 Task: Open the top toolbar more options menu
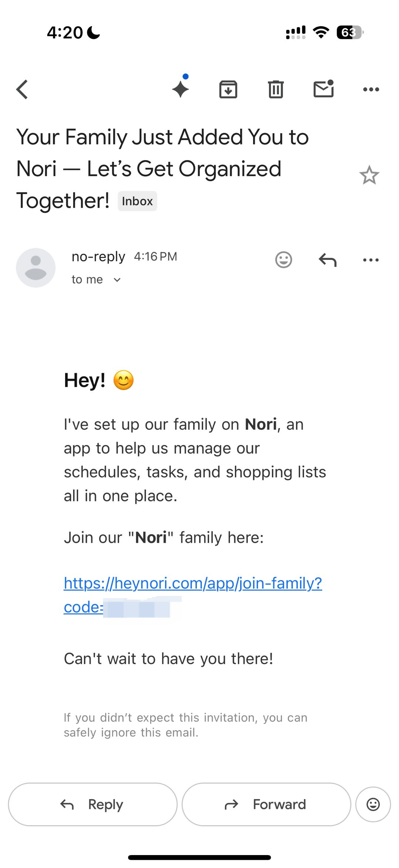click(x=371, y=89)
